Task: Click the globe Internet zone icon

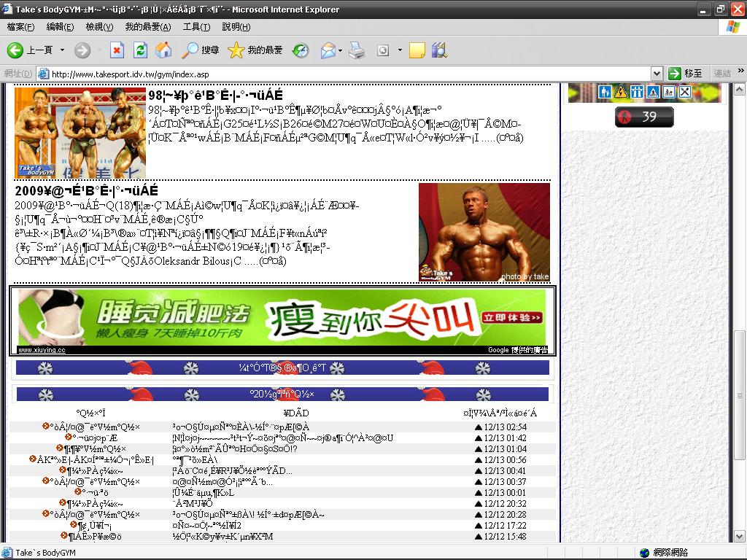Action: 645,553
